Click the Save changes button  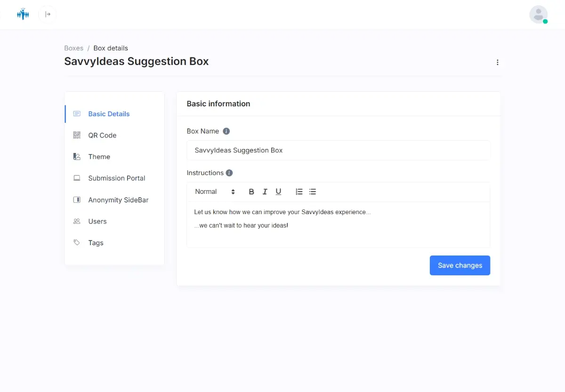coord(460,265)
